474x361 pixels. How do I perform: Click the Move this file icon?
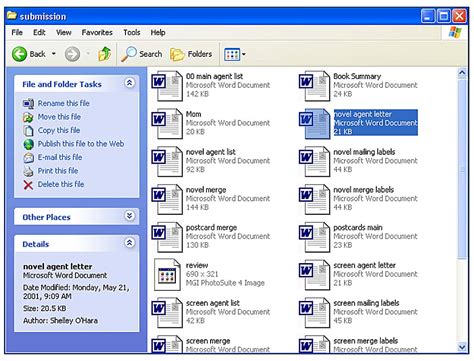tap(28, 117)
